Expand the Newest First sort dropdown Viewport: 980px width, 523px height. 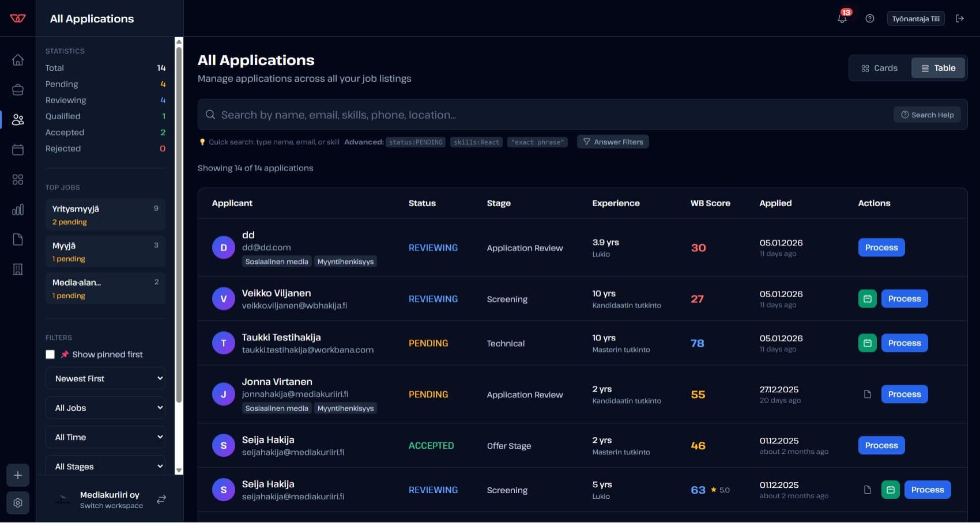click(x=105, y=378)
